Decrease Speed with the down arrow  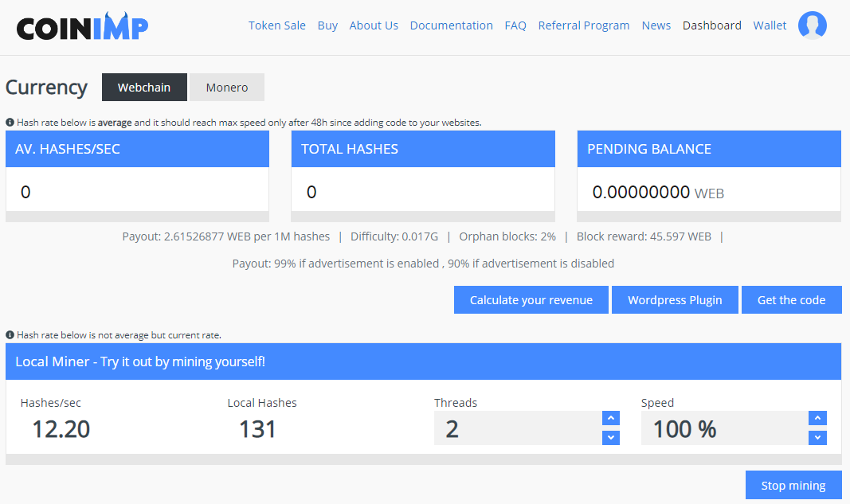[x=817, y=437]
